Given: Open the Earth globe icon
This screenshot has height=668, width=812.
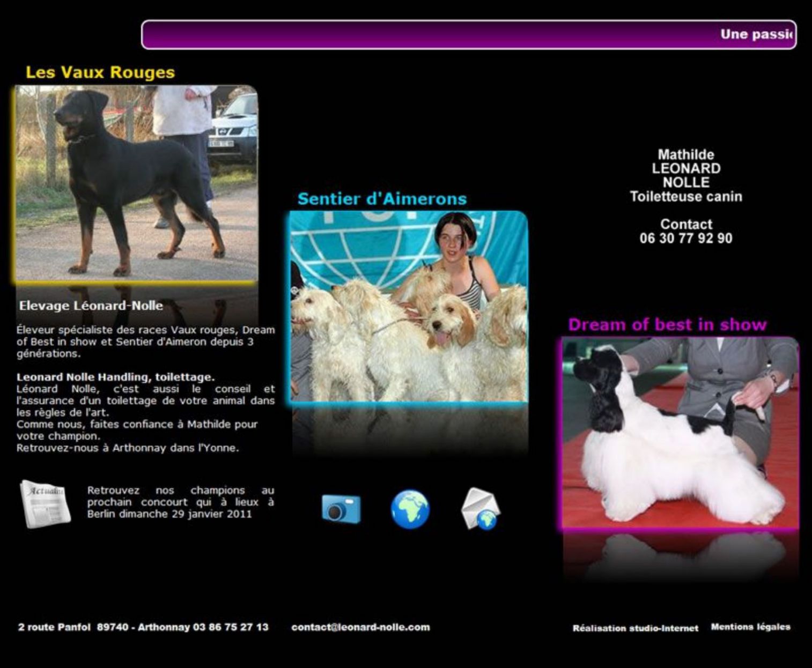Looking at the screenshot, I should pos(410,509).
